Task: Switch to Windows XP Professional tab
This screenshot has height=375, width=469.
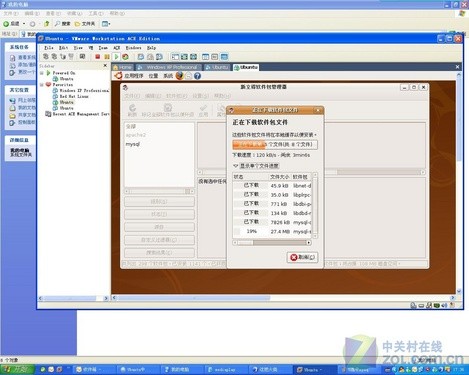Action: (x=168, y=67)
